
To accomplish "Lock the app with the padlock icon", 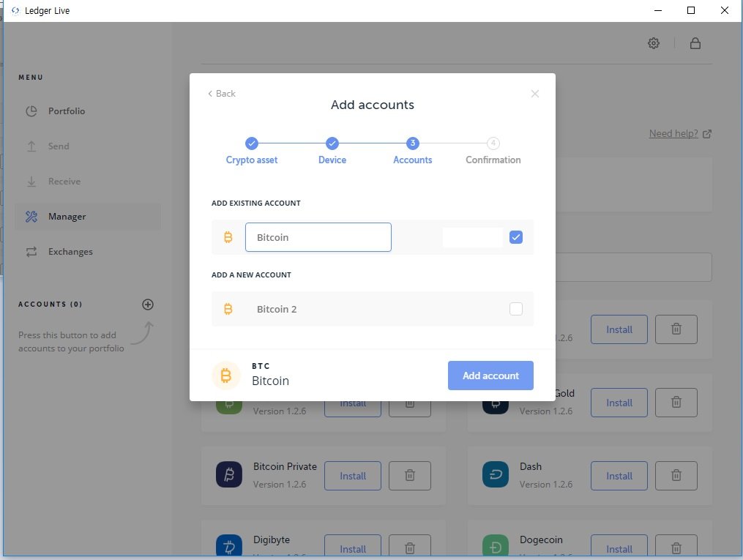I will pyautogui.click(x=695, y=43).
